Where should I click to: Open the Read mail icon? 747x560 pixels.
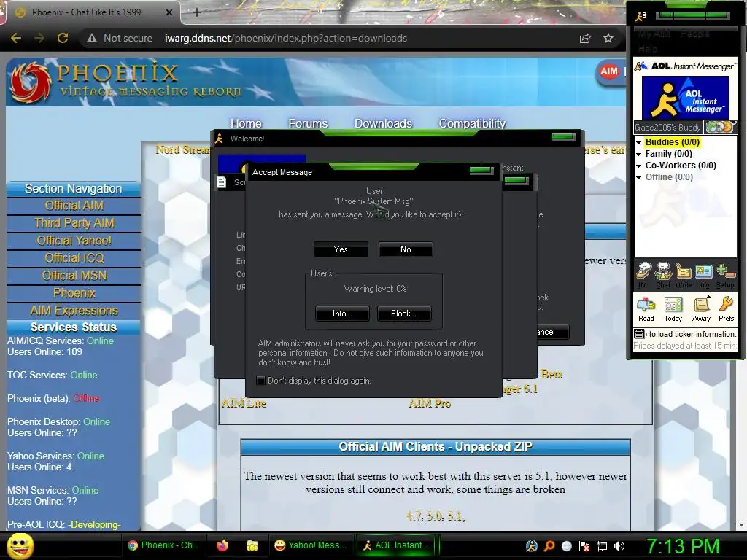[646, 308]
